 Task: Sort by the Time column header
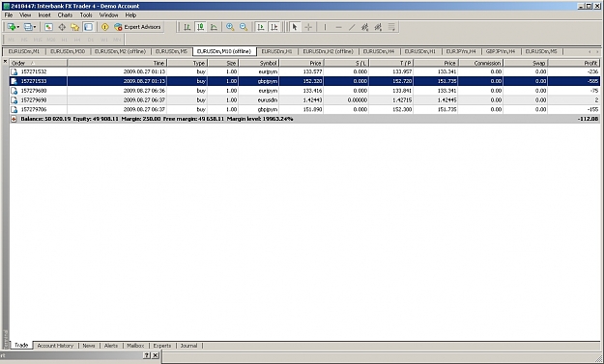117,63
